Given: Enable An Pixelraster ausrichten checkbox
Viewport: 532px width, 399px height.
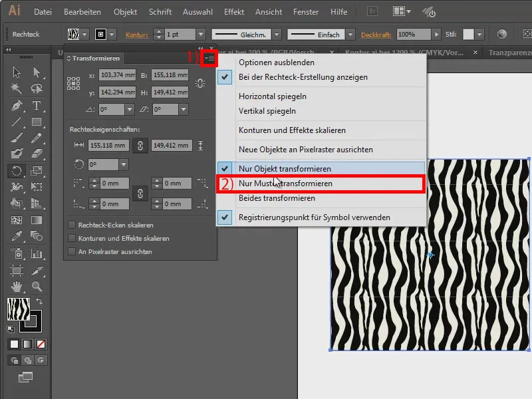Looking at the screenshot, I should pos(72,251).
